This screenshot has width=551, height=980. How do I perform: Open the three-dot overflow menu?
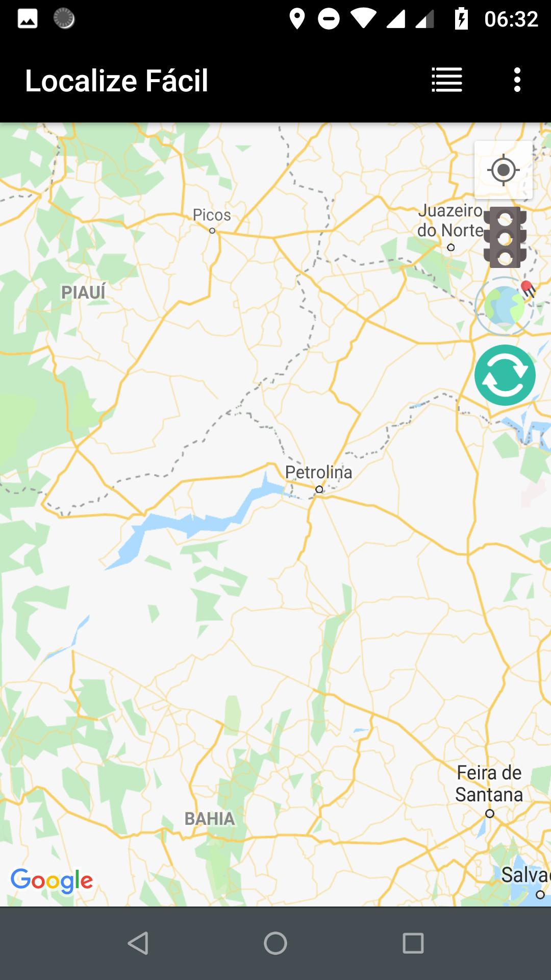[x=517, y=80]
